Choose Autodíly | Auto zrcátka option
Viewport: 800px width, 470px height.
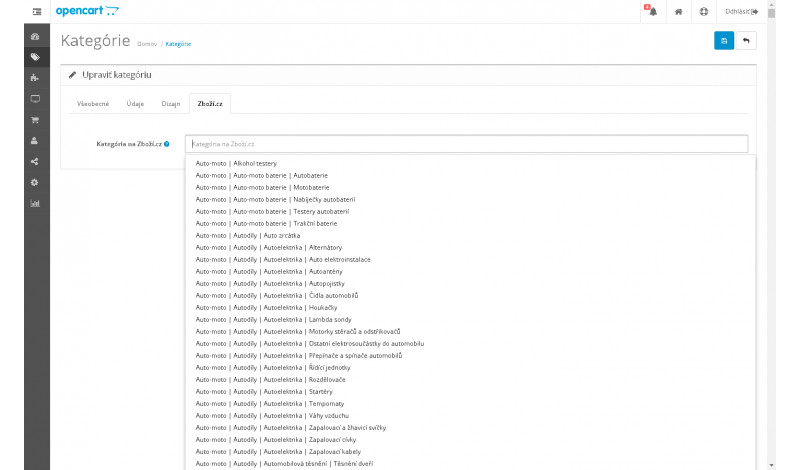(x=470, y=236)
